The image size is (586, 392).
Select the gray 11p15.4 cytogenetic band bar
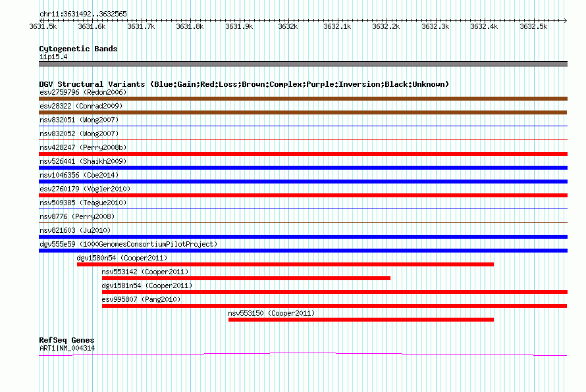303,64
